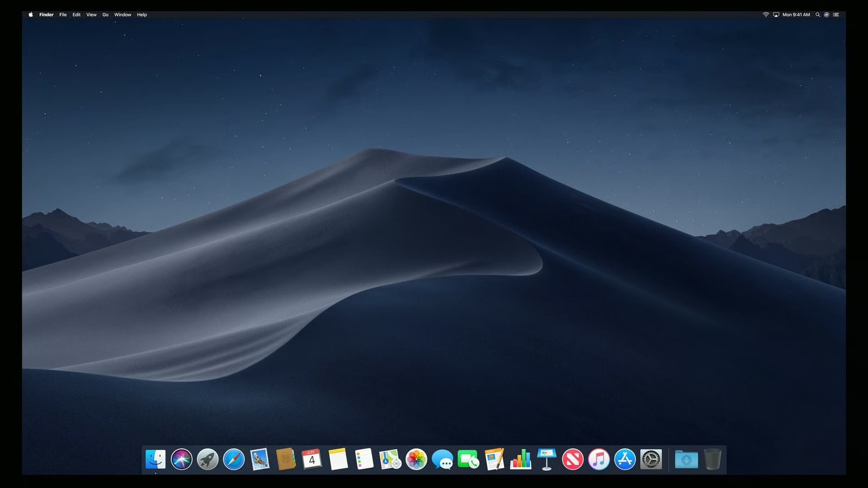868x488 pixels.
Task: Open the AirPlay display menu
Action: (x=776, y=14)
